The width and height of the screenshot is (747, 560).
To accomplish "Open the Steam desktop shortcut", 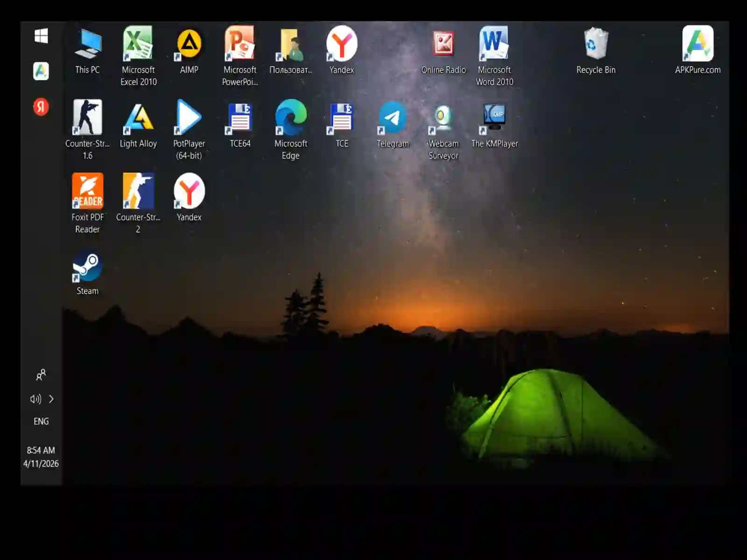I will pos(87,273).
